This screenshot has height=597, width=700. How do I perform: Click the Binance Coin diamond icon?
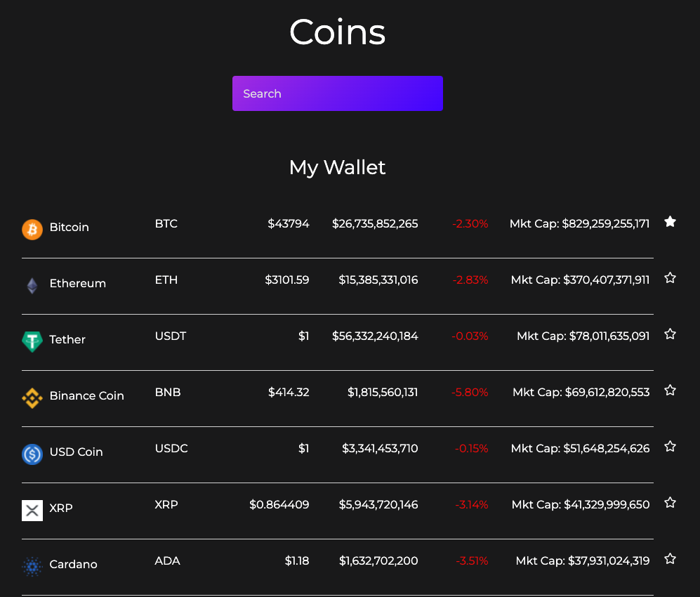click(32, 398)
